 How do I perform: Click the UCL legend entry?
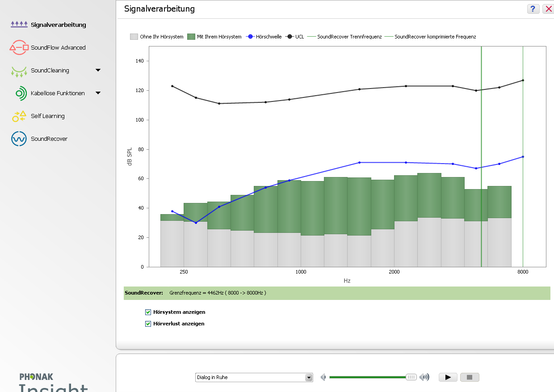pyautogui.click(x=295, y=37)
